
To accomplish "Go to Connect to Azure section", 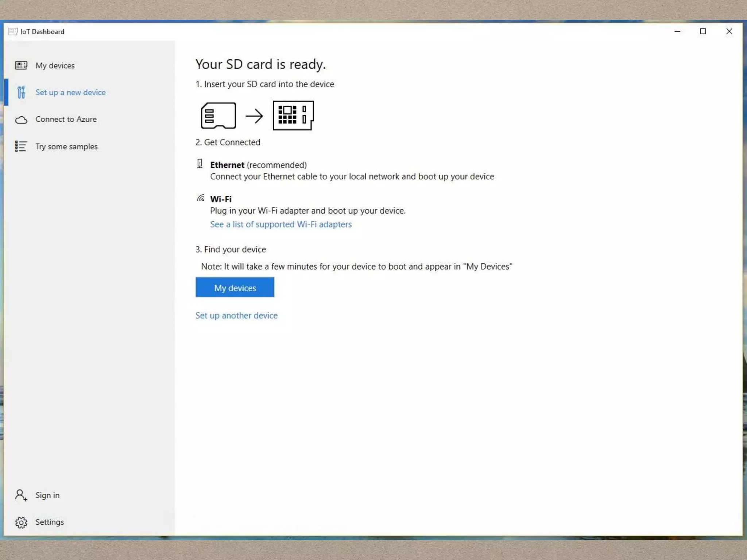I will [66, 119].
